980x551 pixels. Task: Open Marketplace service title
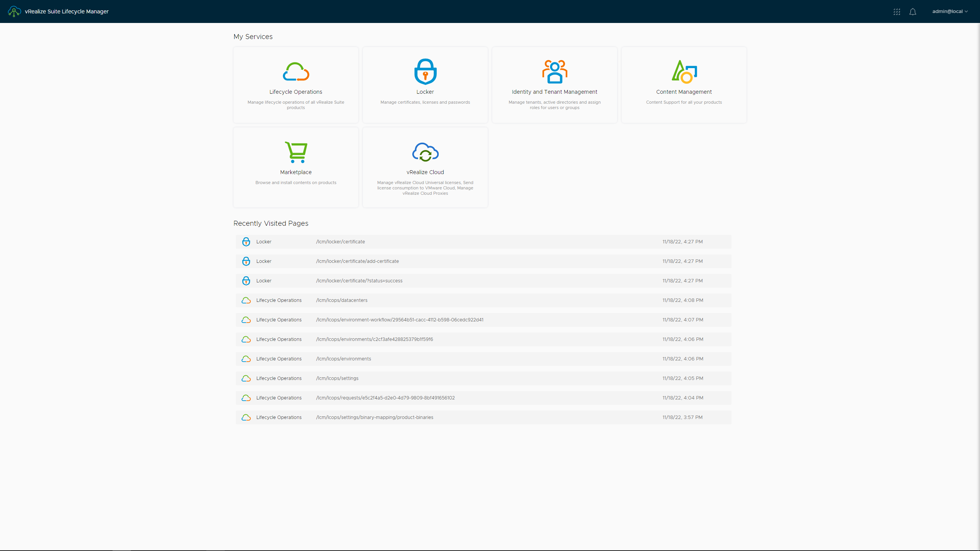296,172
